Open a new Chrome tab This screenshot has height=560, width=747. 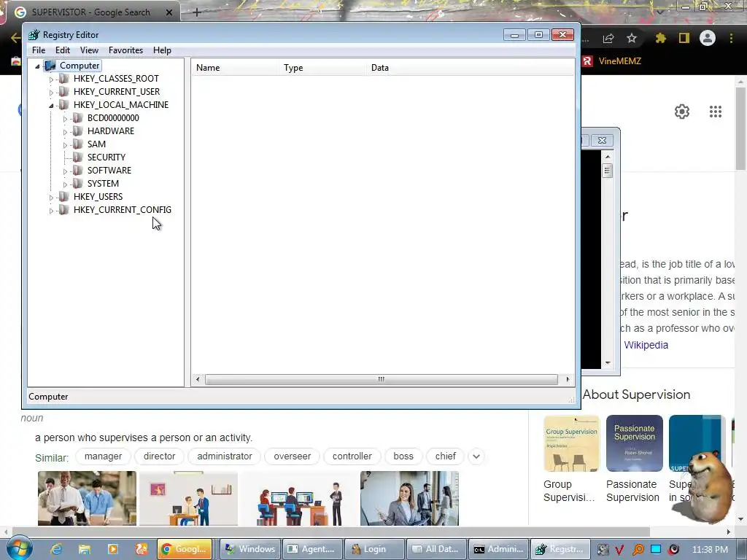197,12
